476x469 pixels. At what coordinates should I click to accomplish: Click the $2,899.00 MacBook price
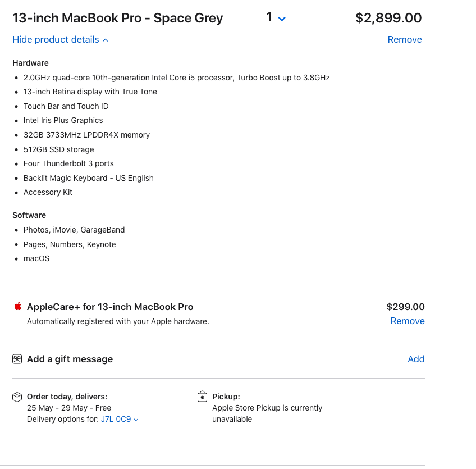pyautogui.click(x=388, y=18)
